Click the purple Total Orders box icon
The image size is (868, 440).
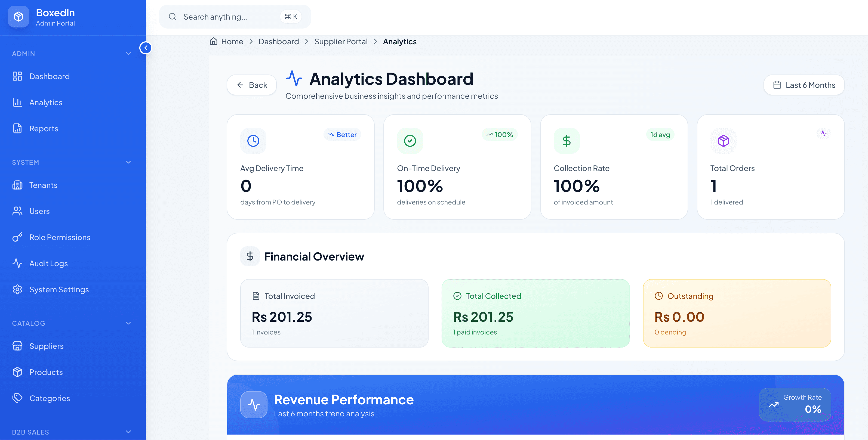tap(723, 141)
